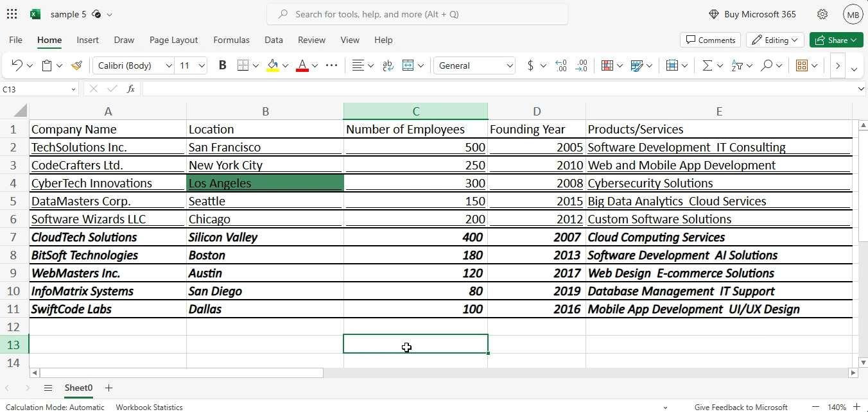Click the Increase Decimal icon
The width and height of the screenshot is (868, 412).
click(x=560, y=65)
